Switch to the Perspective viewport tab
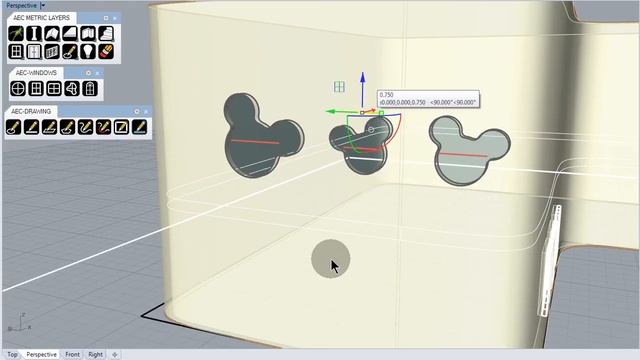The width and height of the screenshot is (640, 360). (x=41, y=354)
